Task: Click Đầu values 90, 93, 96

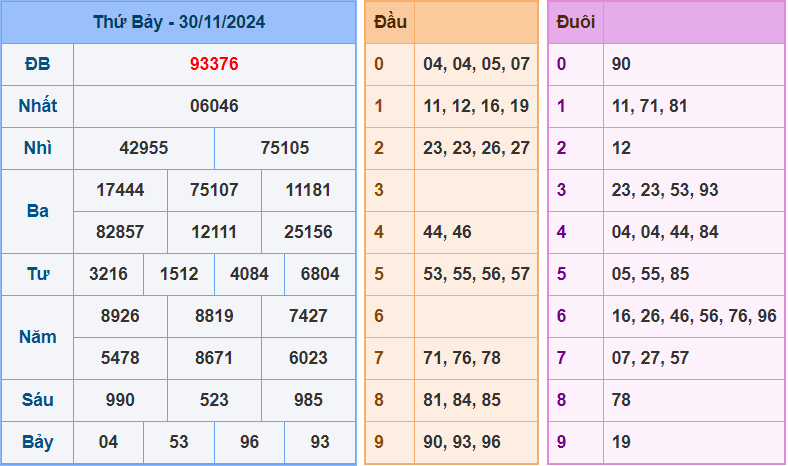Action: 462,442
